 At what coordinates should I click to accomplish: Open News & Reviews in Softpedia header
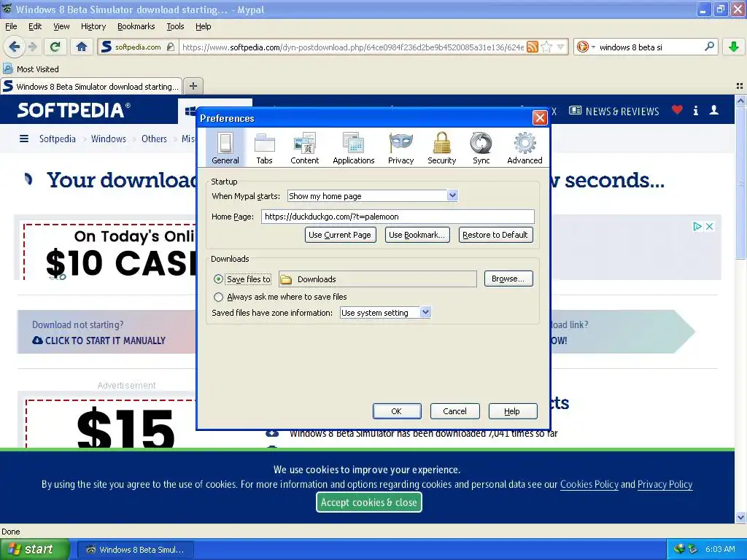pos(614,111)
